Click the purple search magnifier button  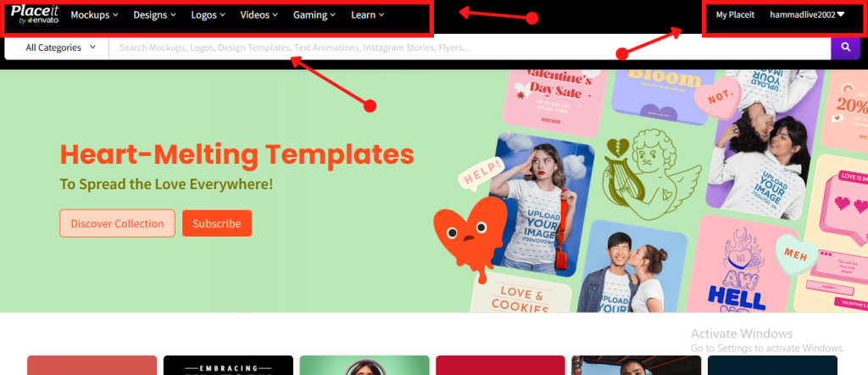(x=845, y=48)
